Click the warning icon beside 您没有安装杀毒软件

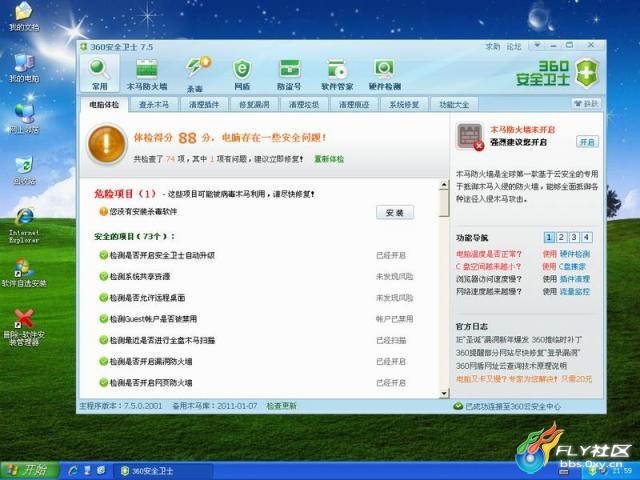click(x=104, y=211)
